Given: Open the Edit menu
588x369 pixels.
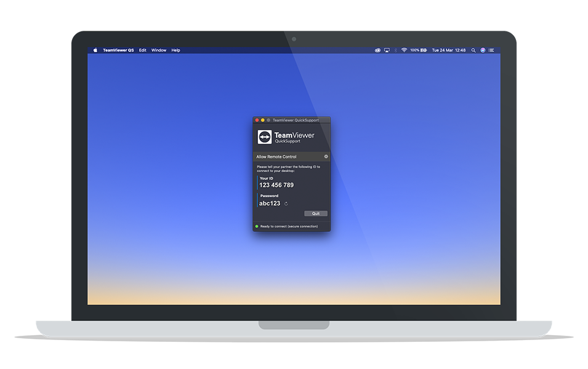Looking at the screenshot, I should pos(142,50).
